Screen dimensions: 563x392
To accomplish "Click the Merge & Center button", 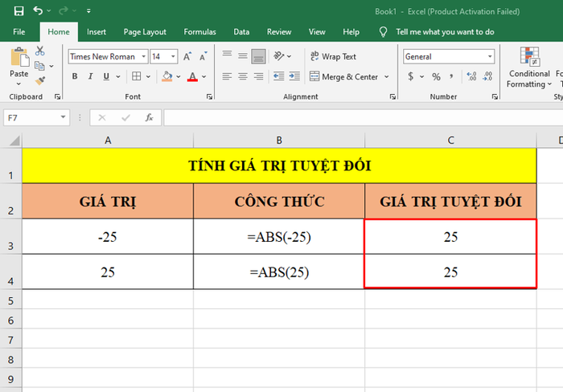I will [343, 76].
